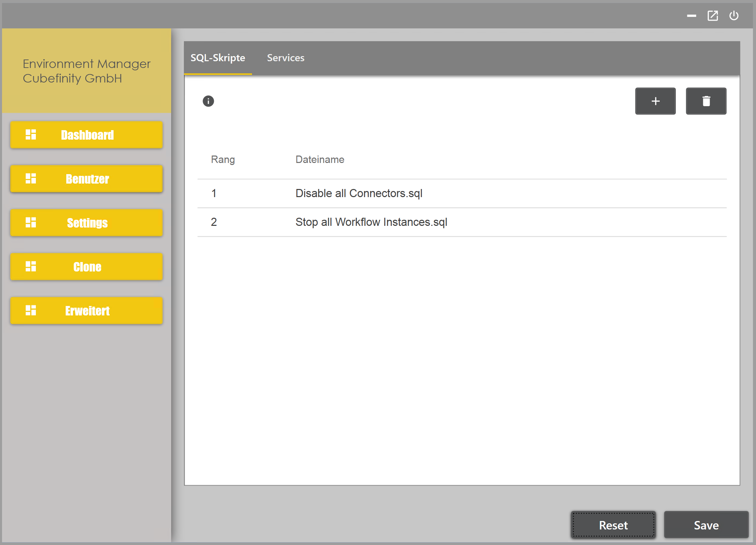Minimize the application window
This screenshot has height=545, width=756.
point(691,16)
